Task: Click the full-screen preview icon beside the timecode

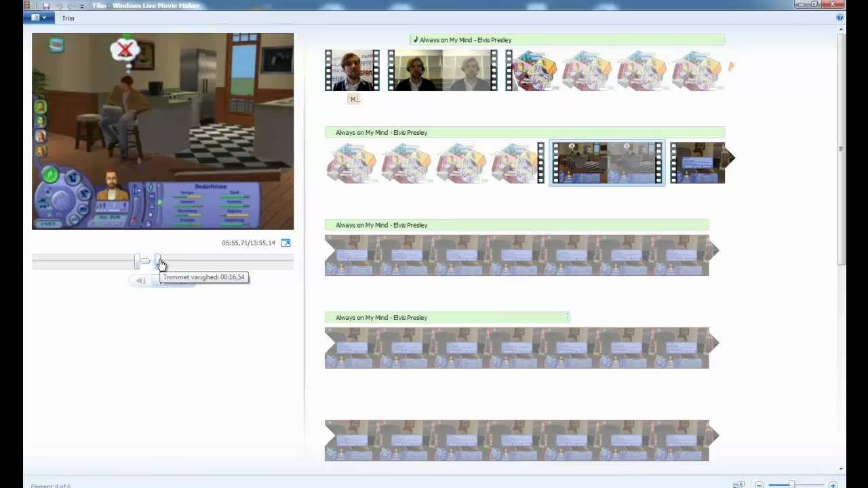Action: pos(286,243)
